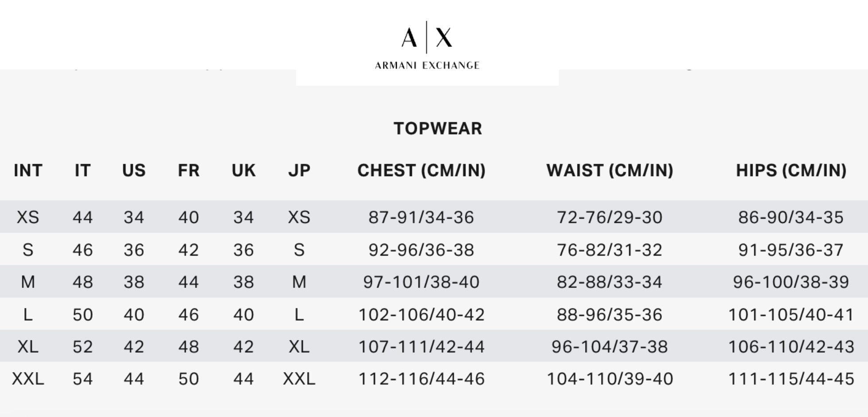Select the XXL size row label

(x=28, y=379)
